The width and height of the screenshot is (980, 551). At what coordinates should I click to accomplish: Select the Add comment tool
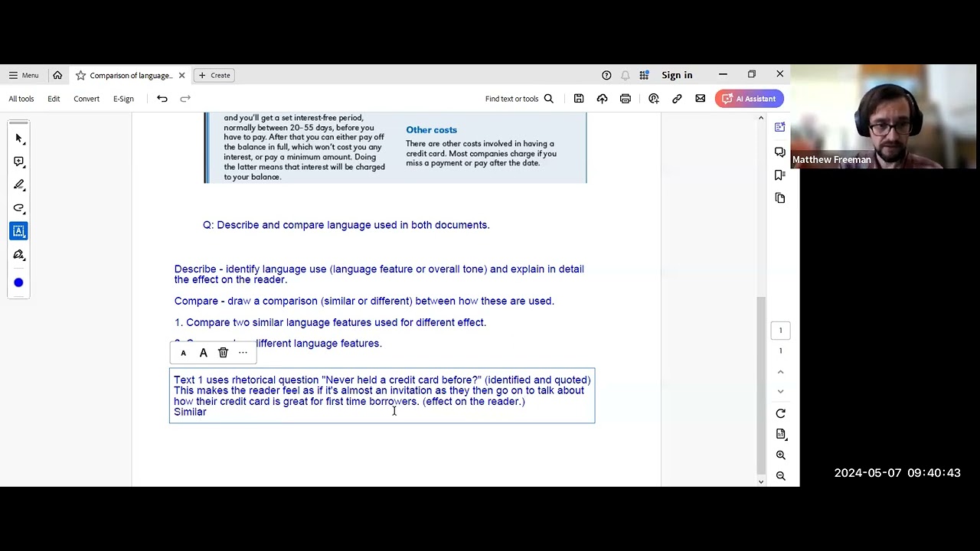click(19, 161)
